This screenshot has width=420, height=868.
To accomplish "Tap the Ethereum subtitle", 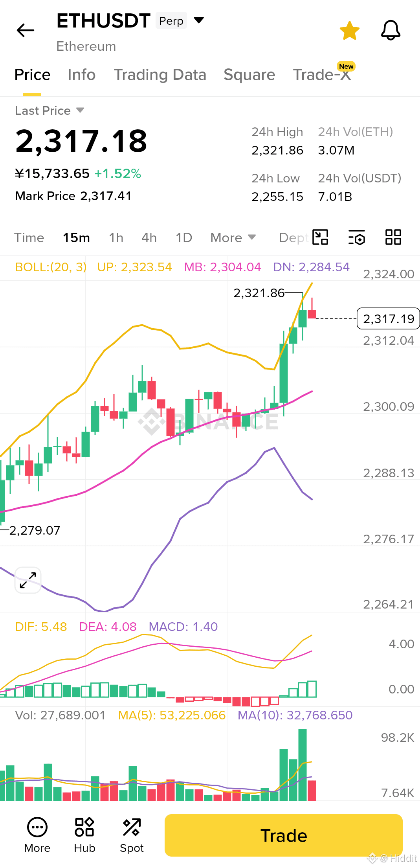I will tap(86, 46).
